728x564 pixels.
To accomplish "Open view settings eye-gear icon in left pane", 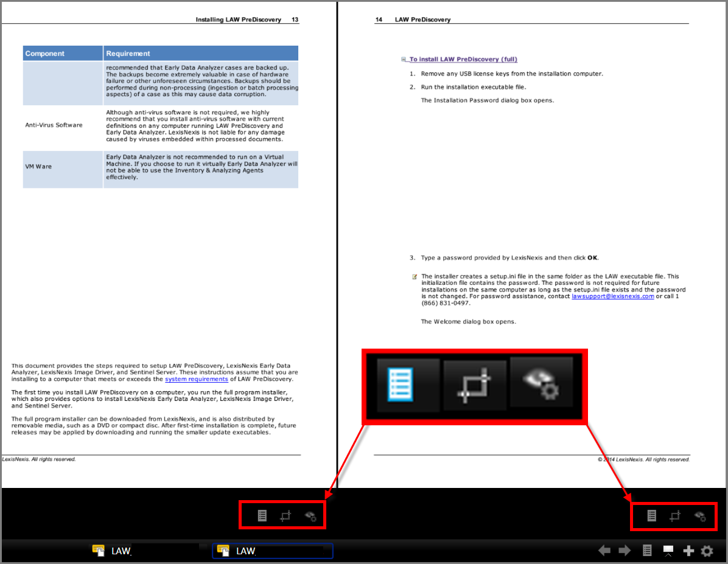I will [310, 516].
